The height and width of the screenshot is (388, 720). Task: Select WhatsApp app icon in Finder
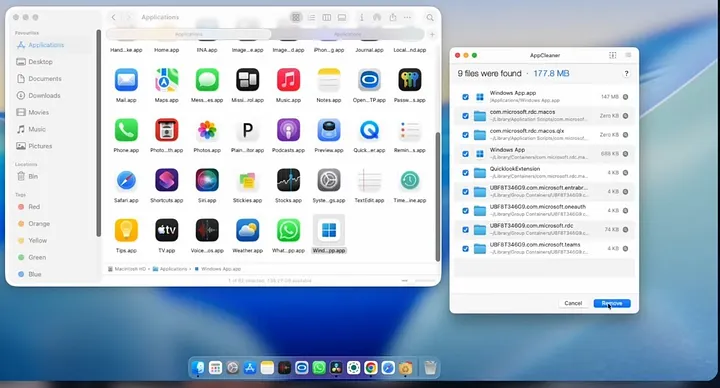[288, 230]
